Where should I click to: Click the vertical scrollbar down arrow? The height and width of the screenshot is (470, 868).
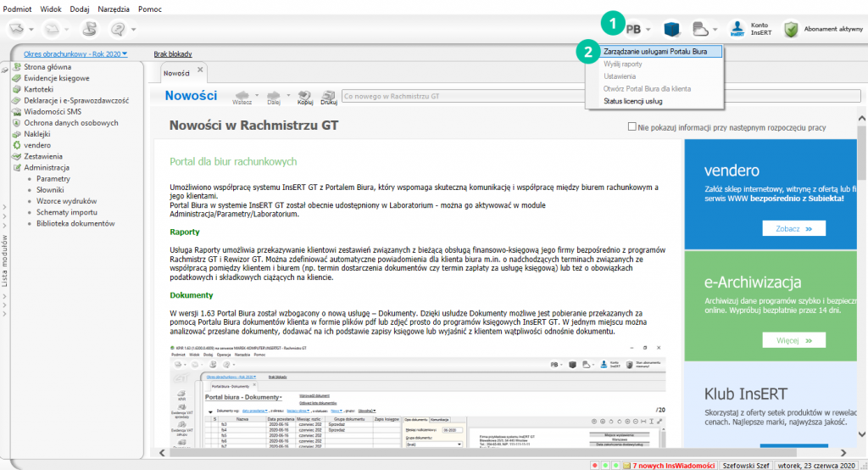861,434
